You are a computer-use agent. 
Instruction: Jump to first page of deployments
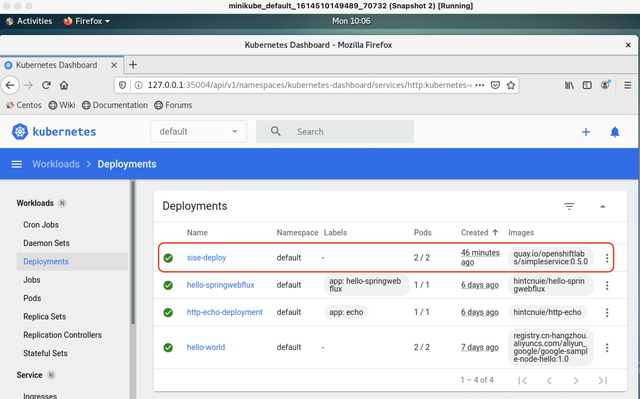pos(522,380)
